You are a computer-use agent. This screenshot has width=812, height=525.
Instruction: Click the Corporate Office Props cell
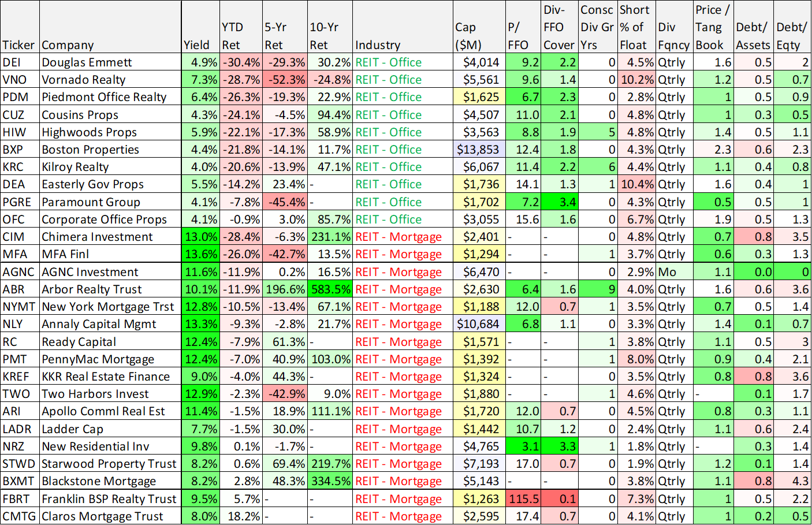[110, 219]
